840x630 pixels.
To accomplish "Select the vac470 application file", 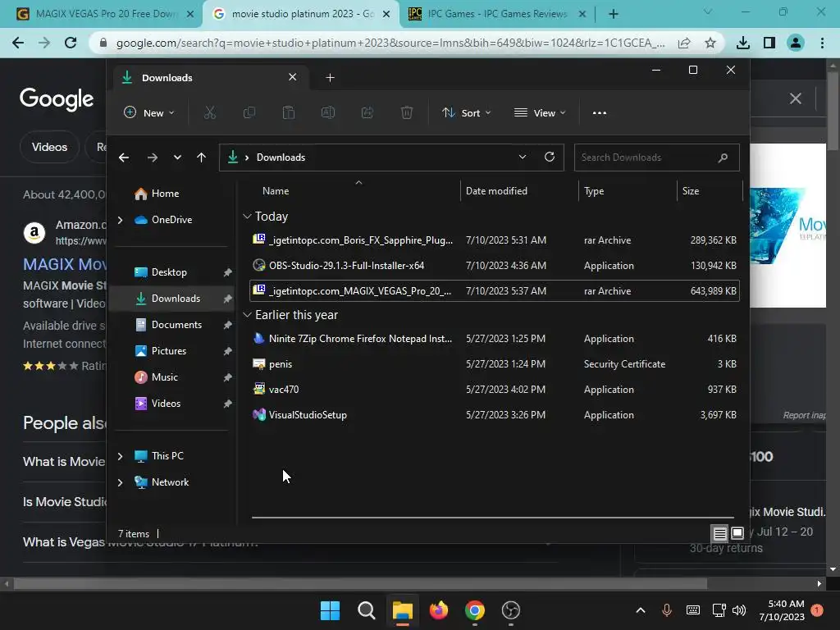I will (x=495, y=390).
